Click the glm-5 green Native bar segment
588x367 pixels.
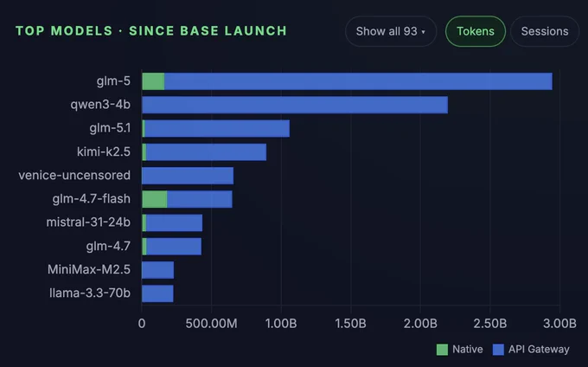click(x=153, y=81)
